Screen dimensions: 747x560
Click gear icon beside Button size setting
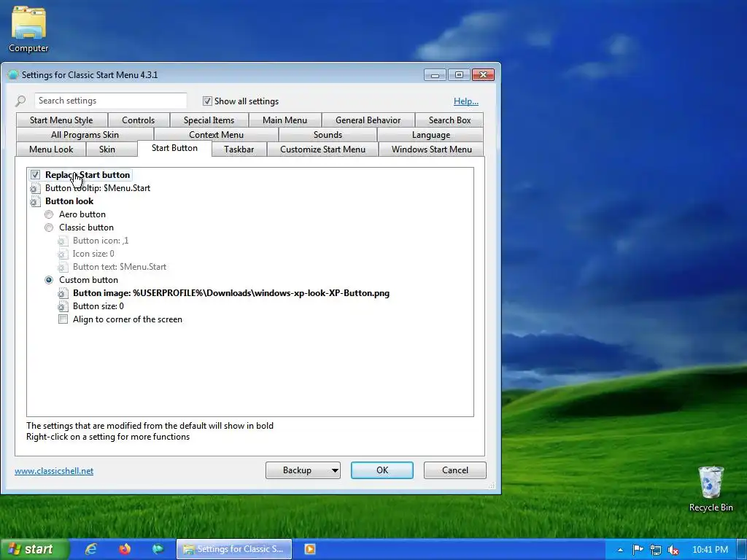click(x=63, y=307)
